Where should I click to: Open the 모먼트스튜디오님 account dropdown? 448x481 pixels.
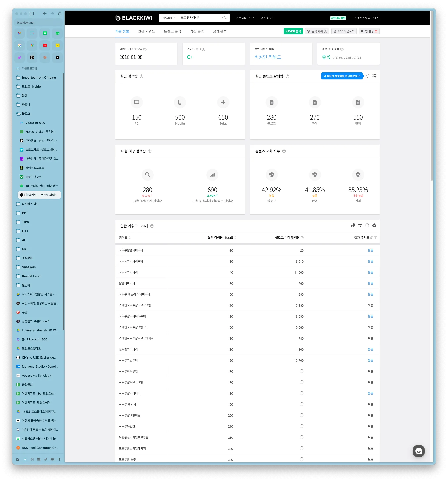click(366, 18)
